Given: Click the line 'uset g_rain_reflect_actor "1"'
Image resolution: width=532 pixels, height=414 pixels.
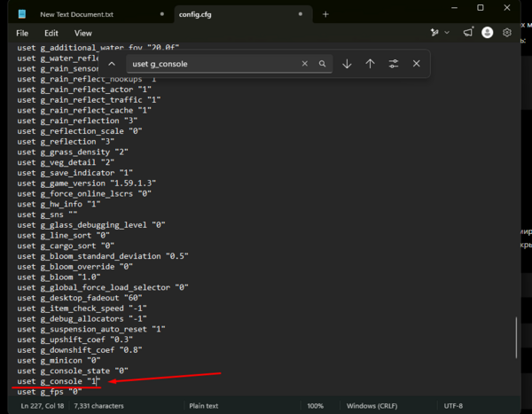Looking at the screenshot, I should pos(84,90).
